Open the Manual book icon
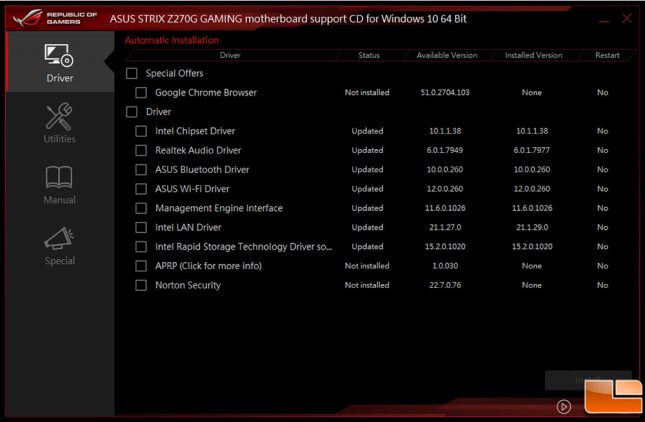The height and width of the screenshot is (422, 645). [x=59, y=177]
